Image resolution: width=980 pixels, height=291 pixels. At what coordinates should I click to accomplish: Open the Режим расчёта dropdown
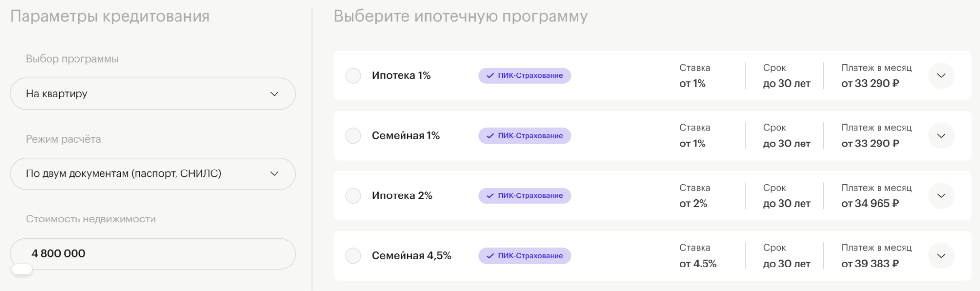pyautogui.click(x=152, y=173)
